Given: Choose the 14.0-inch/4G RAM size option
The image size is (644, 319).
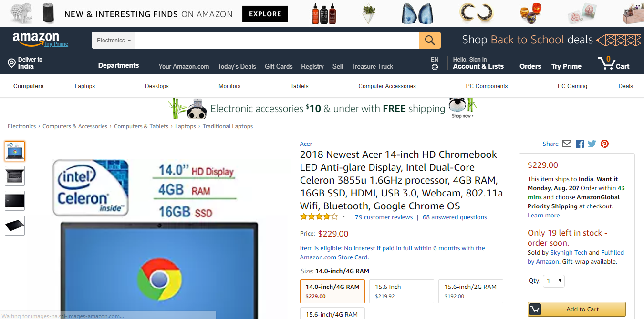Looking at the screenshot, I should (x=332, y=291).
